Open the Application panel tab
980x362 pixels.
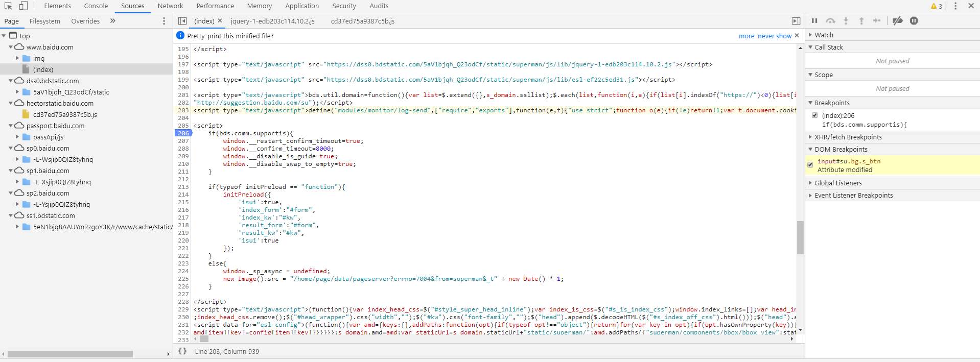[302, 6]
